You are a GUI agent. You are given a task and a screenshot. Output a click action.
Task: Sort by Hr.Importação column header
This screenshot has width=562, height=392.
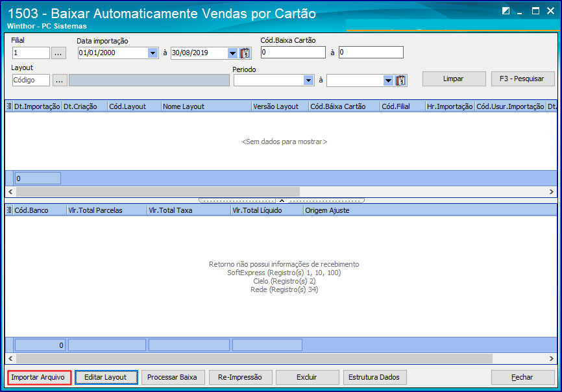tap(450, 106)
